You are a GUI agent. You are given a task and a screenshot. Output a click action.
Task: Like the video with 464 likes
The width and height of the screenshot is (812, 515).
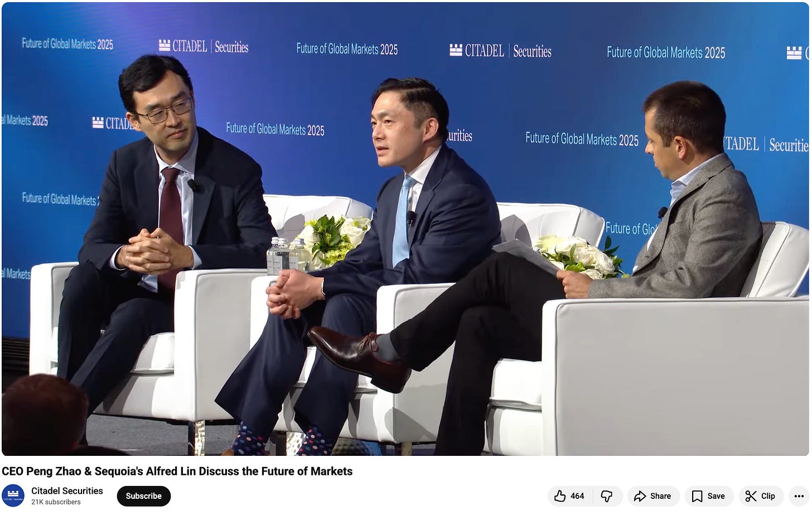click(569, 495)
